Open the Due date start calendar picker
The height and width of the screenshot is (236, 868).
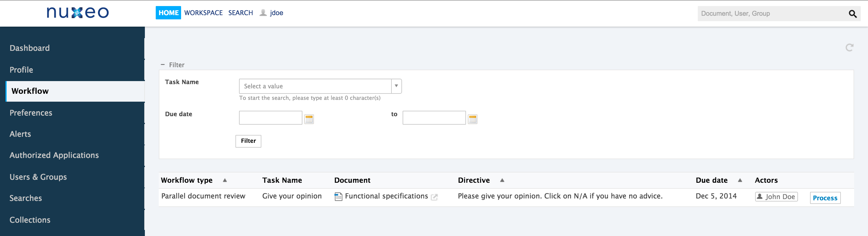click(309, 119)
